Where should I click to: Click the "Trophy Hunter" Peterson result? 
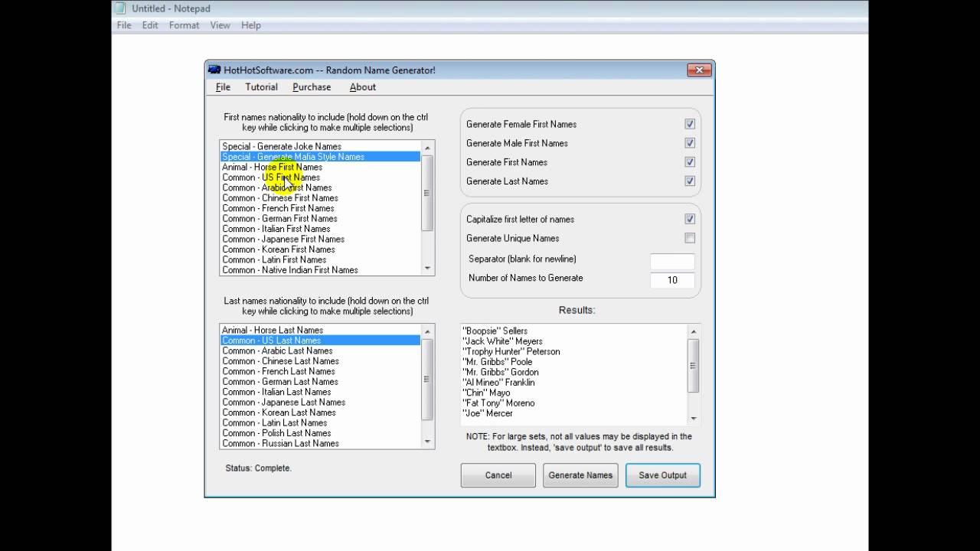point(511,352)
